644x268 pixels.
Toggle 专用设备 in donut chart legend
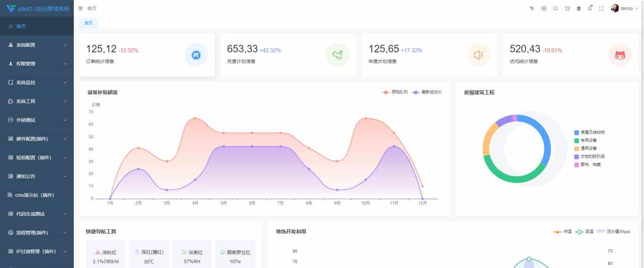pos(585,140)
